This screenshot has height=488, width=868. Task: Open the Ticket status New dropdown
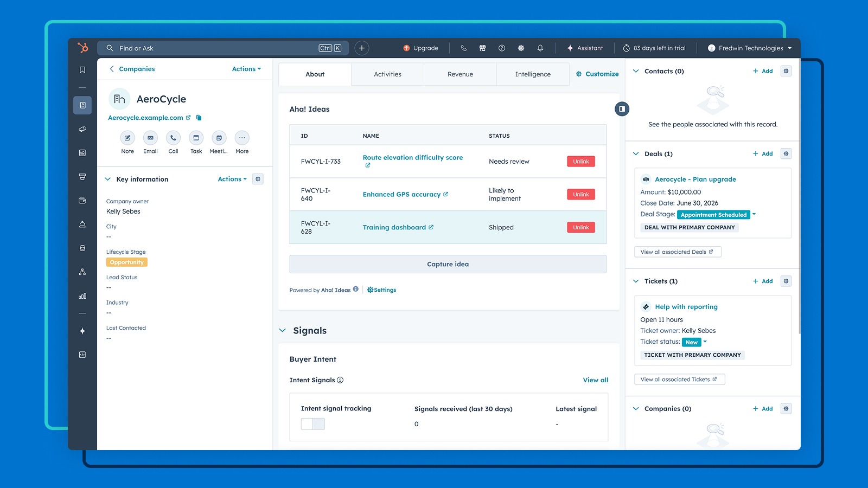click(695, 342)
